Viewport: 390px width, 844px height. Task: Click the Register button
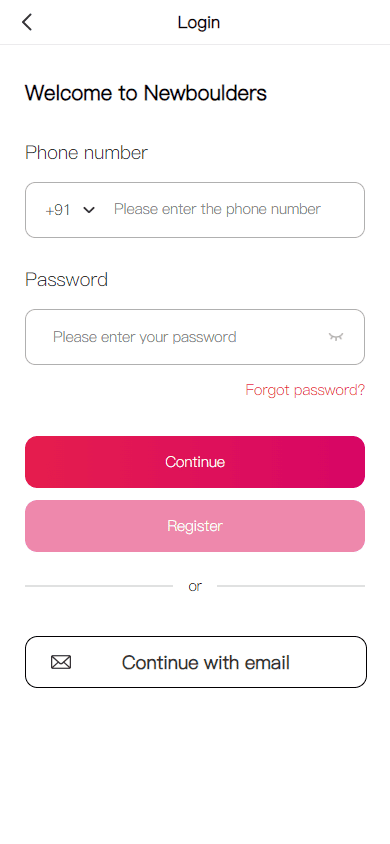coord(195,526)
